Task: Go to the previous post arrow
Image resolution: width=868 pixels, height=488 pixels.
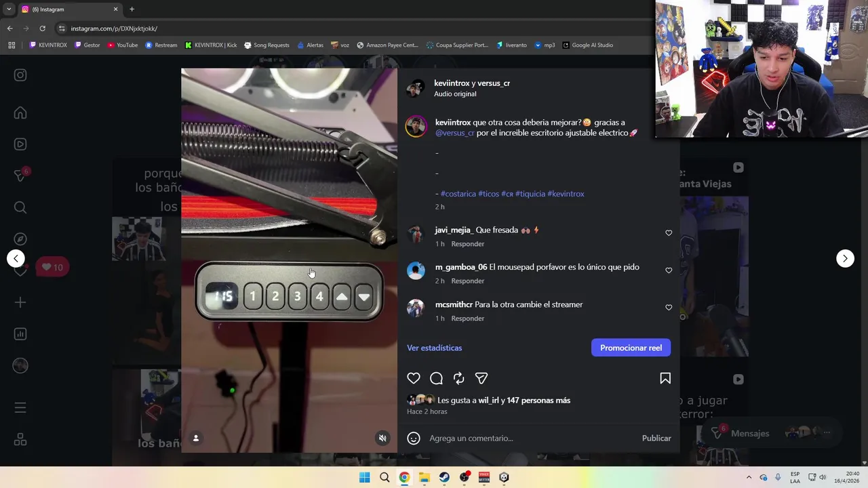Action: [16, 258]
